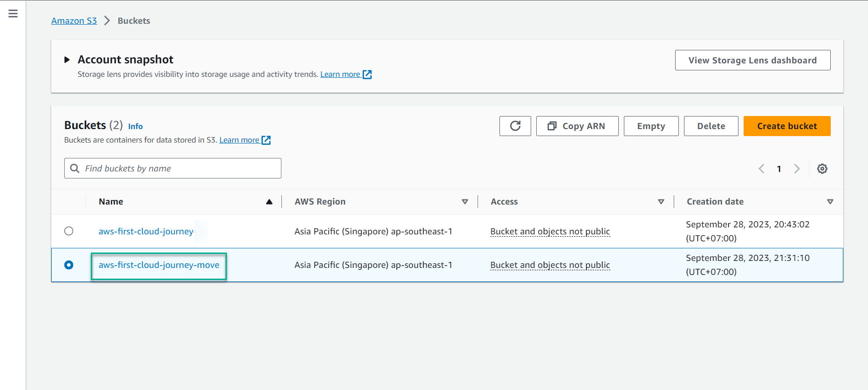868x390 pixels.
Task: Click Find buckets by name search field
Action: 173,168
